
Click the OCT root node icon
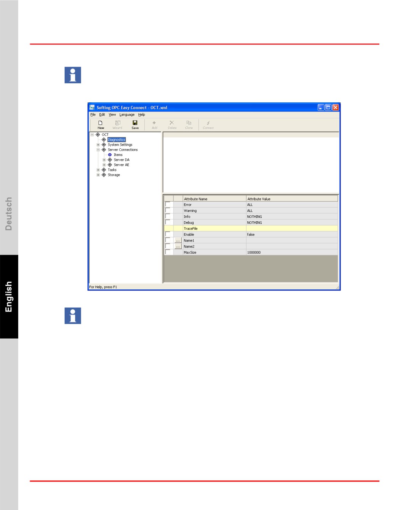(x=98, y=135)
